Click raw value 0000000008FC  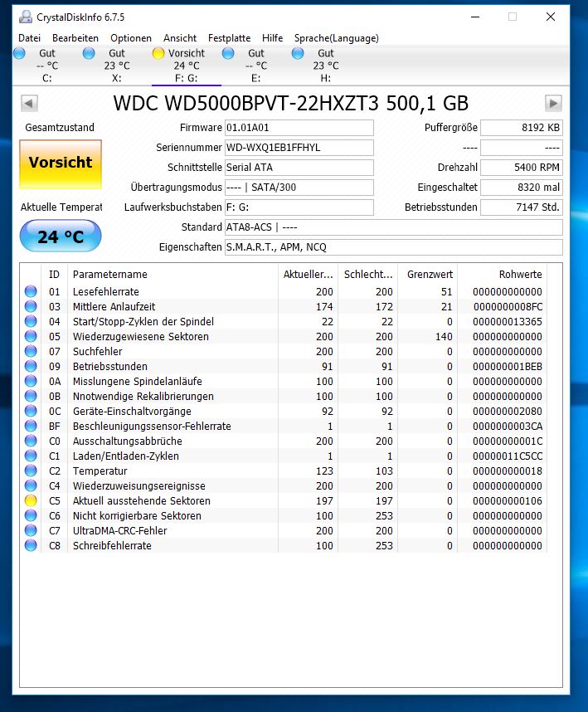(508, 306)
